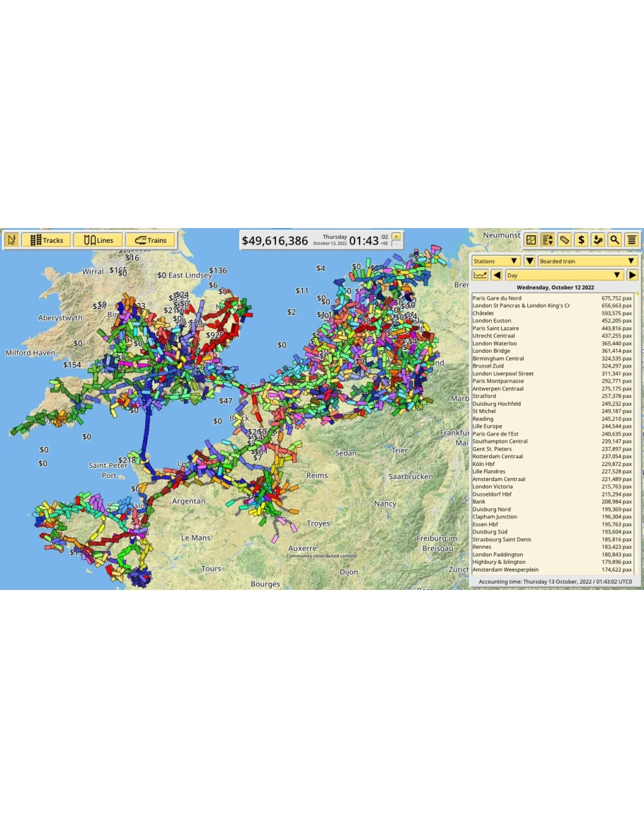Open the finances dollar icon
The width and height of the screenshot is (644, 818).
tap(581, 240)
